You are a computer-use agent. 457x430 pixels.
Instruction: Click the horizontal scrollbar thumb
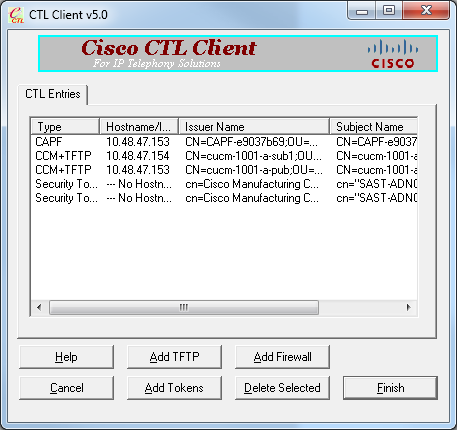tap(184, 307)
